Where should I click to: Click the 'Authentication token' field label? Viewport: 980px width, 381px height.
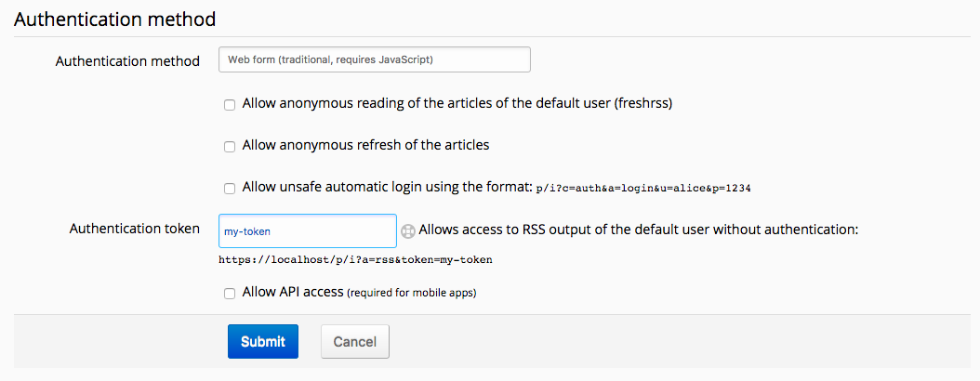pyautogui.click(x=134, y=229)
